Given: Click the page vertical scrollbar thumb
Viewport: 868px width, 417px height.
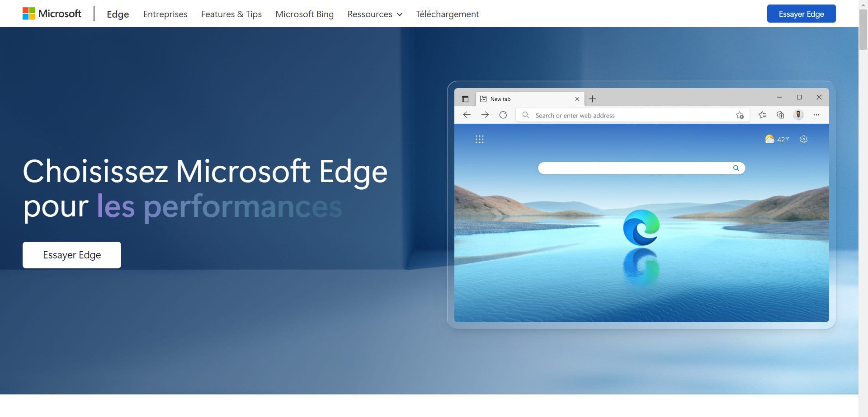Looking at the screenshot, I should point(863,29).
